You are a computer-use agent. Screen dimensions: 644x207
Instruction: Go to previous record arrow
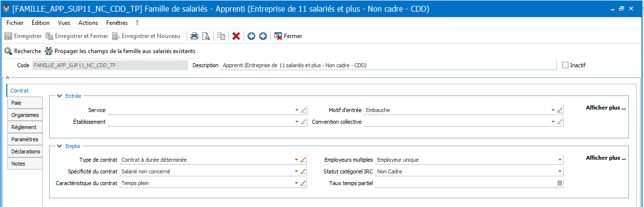tap(251, 36)
